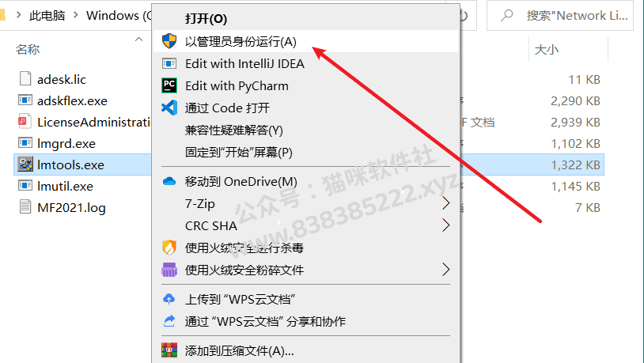Image resolution: width=644 pixels, height=363 pixels.
Task: Expand the Huorong shred file submenu arrow
Action: [x=445, y=270]
